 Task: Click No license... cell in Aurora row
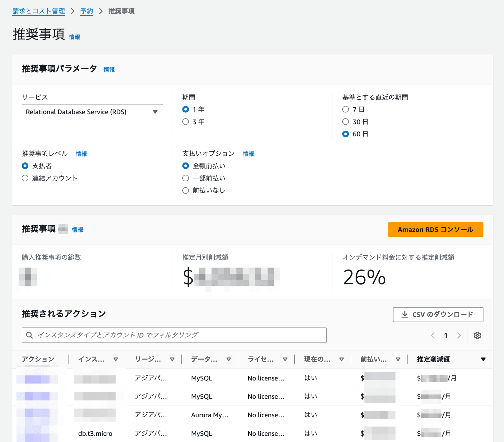click(x=266, y=415)
